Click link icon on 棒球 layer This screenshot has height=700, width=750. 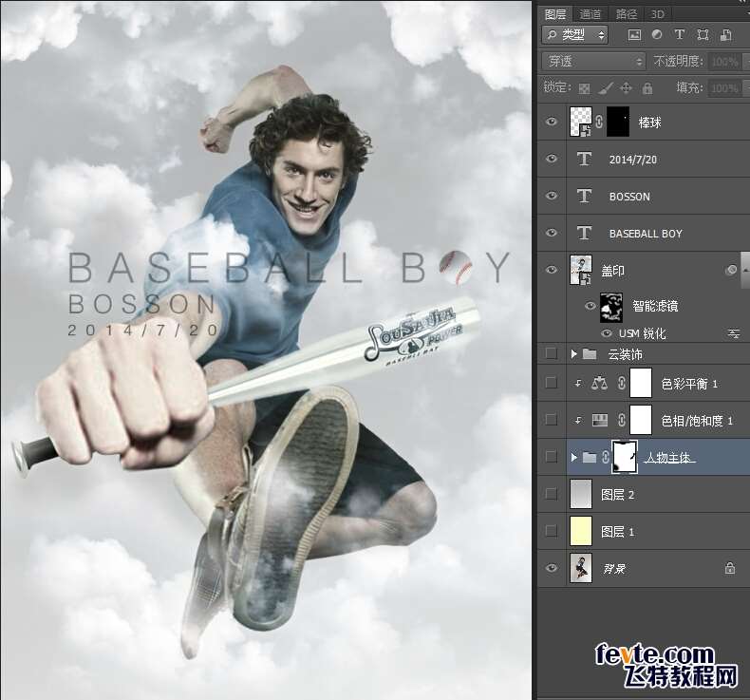point(599,122)
